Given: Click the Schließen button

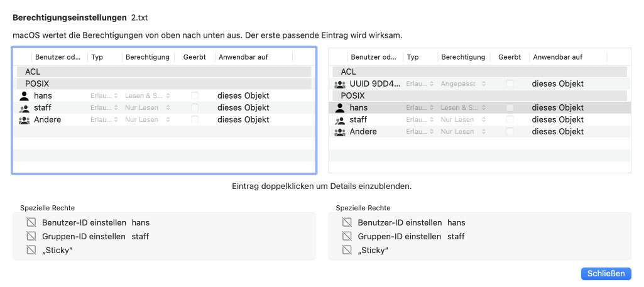Looking at the screenshot, I should click(606, 273).
